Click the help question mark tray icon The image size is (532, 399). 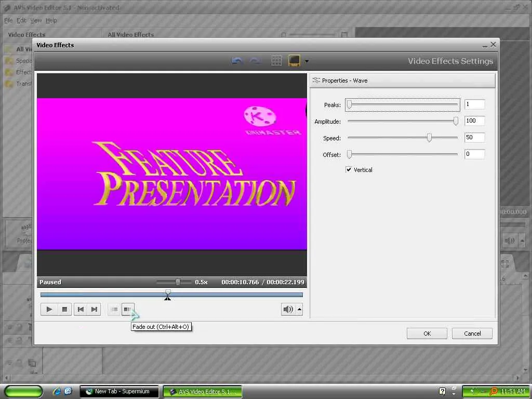[442, 392]
